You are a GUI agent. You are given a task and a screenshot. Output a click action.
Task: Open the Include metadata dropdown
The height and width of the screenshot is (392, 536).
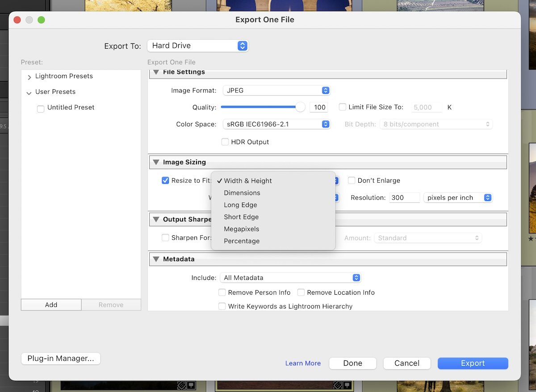(x=290, y=277)
